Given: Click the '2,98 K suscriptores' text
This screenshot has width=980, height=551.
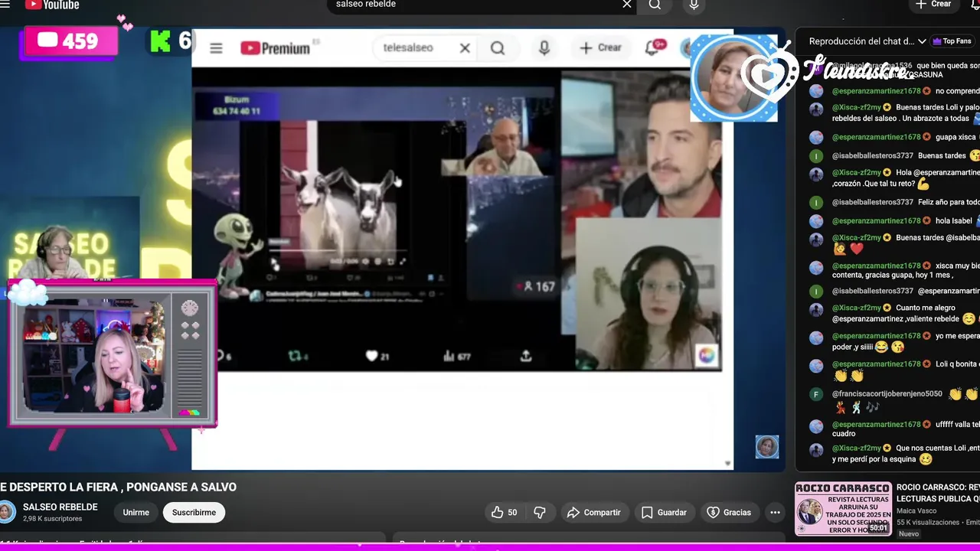Looking at the screenshot, I should tap(52, 519).
